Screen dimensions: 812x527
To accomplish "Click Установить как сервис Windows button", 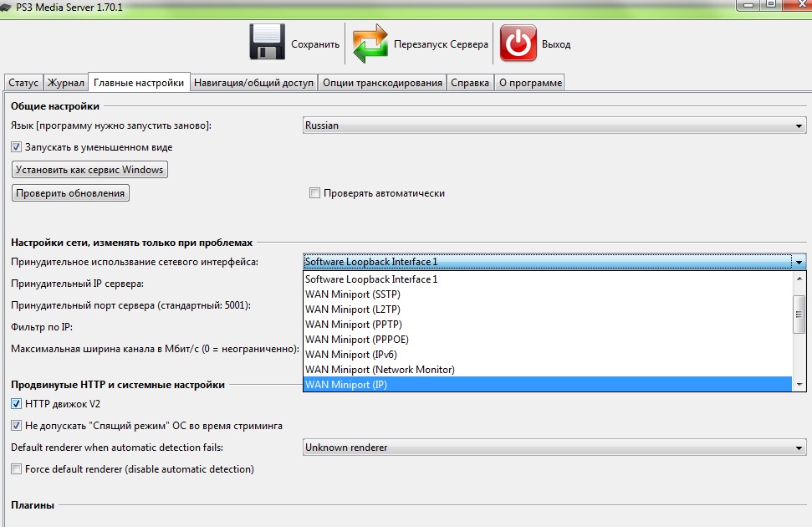I will coord(89,170).
